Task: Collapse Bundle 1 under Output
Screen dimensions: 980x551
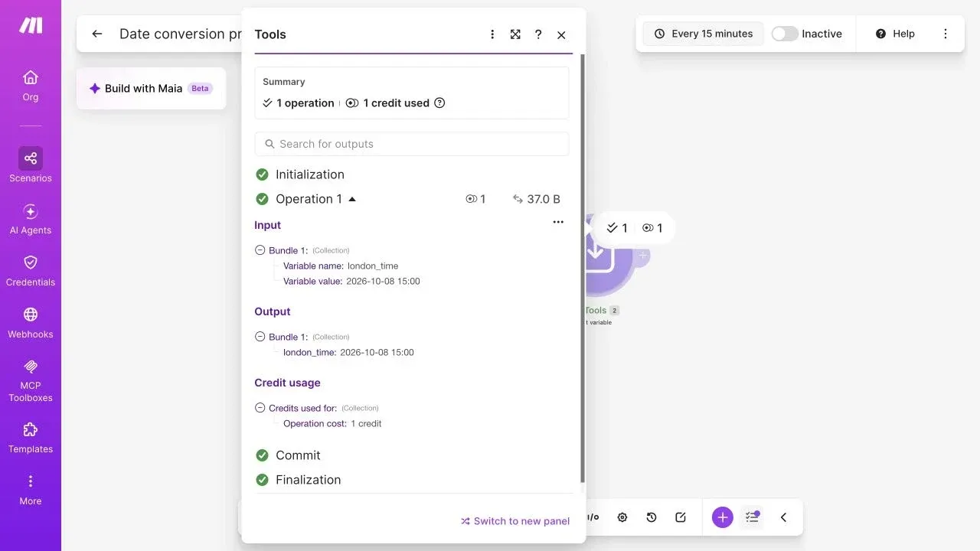Action: 260,337
